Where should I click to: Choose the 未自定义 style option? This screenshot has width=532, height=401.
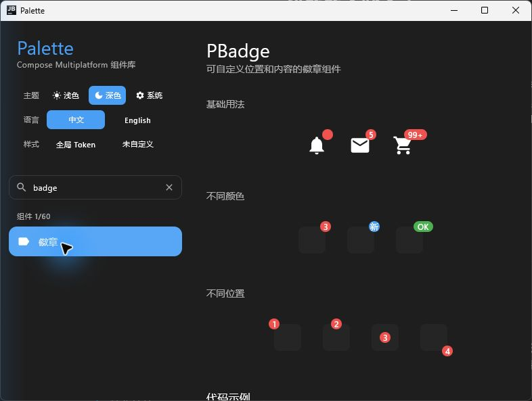pos(138,145)
